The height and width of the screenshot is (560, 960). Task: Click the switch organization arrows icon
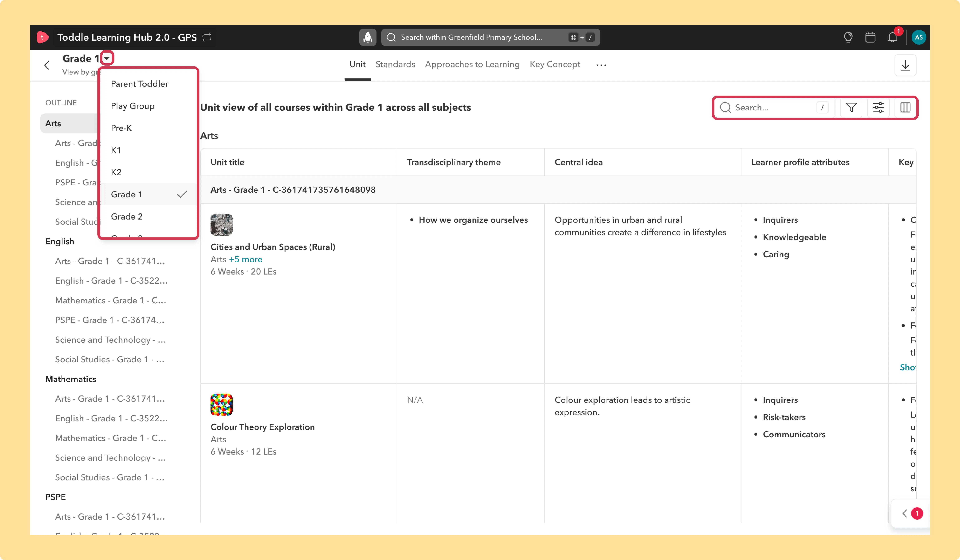click(x=207, y=37)
